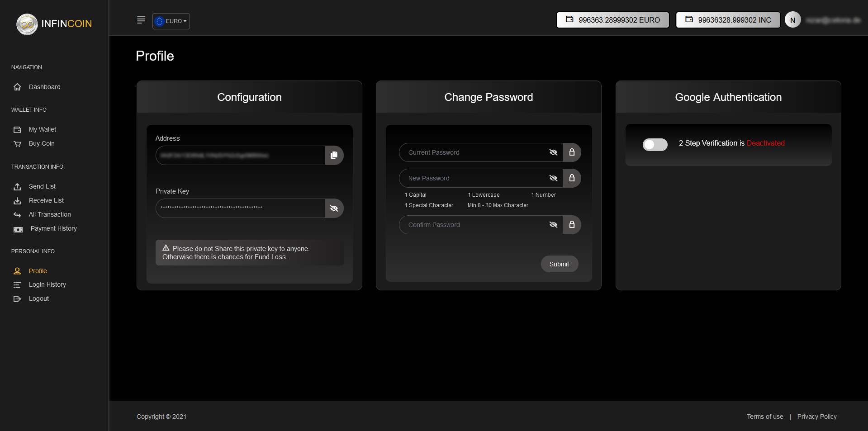The width and height of the screenshot is (868, 431).
Task: Click the INFINCOIN logo
Action: 54,24
